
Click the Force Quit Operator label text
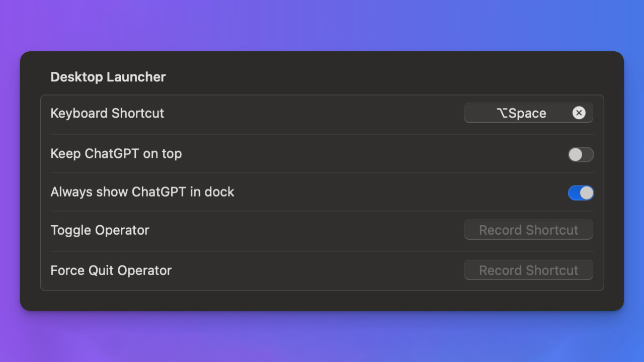point(111,270)
